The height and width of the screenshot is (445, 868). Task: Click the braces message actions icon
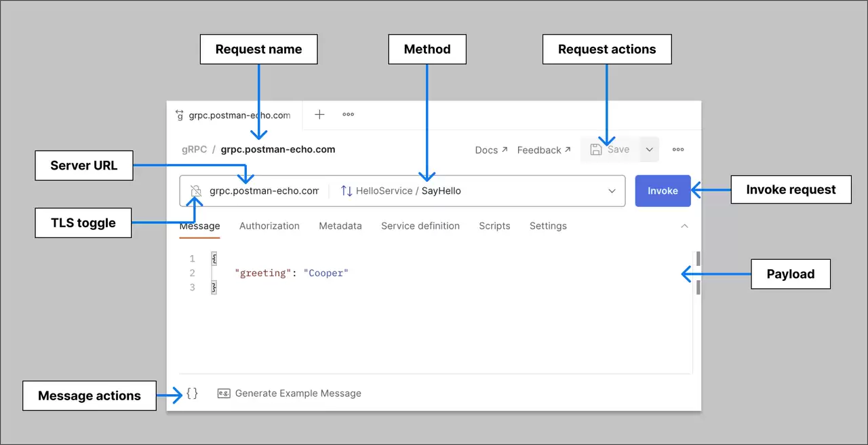point(193,393)
